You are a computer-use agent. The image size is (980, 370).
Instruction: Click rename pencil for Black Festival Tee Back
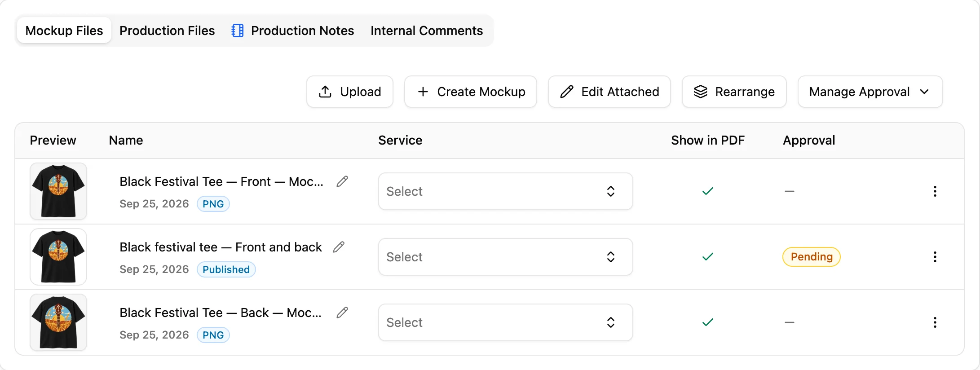342,313
